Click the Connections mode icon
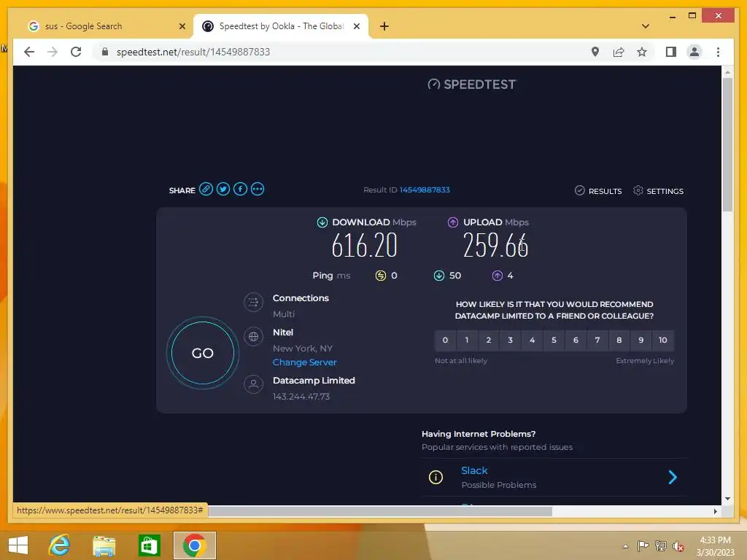The width and height of the screenshot is (747, 560). (253, 302)
